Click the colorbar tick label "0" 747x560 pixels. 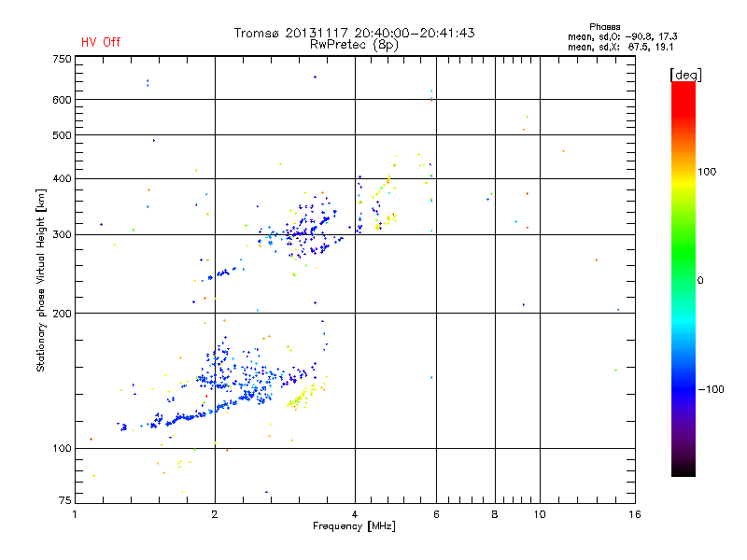coord(700,281)
